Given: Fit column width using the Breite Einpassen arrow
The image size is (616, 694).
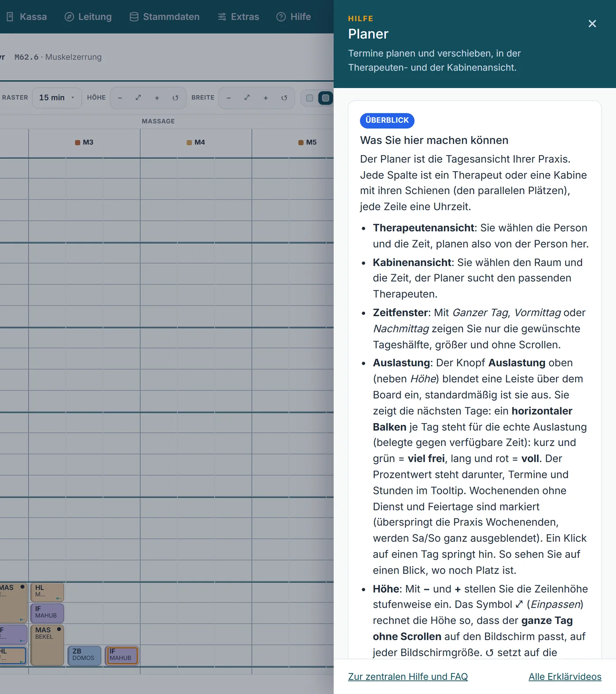Looking at the screenshot, I should coord(247,98).
